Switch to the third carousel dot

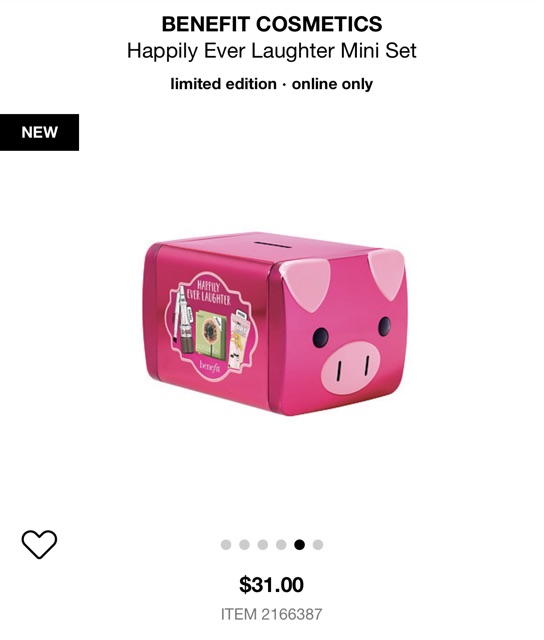pyautogui.click(x=263, y=544)
